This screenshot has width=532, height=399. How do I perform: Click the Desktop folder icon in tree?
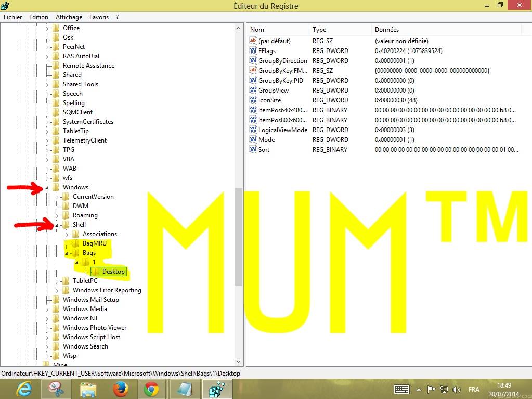[96, 272]
